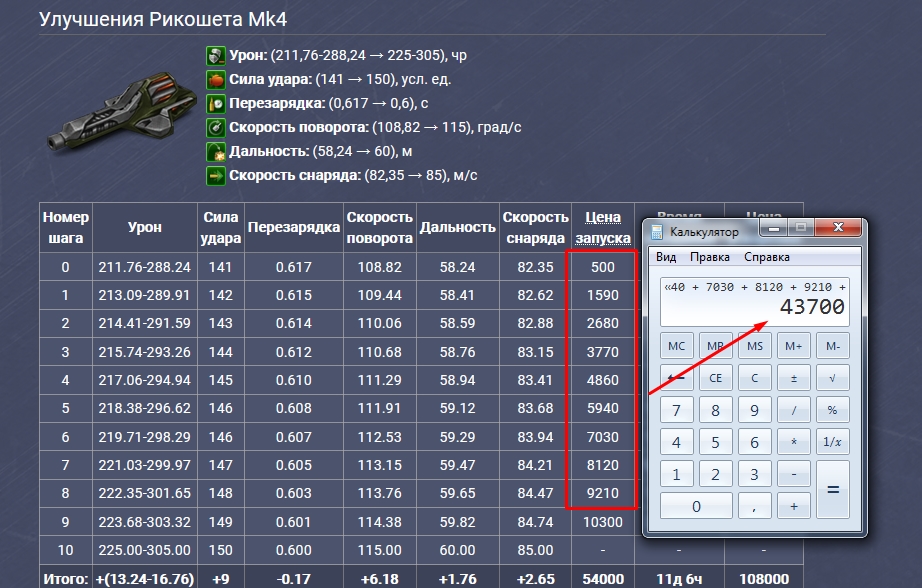This screenshot has height=588, width=922.
Task: Click the decimal comma button
Action: (x=754, y=506)
